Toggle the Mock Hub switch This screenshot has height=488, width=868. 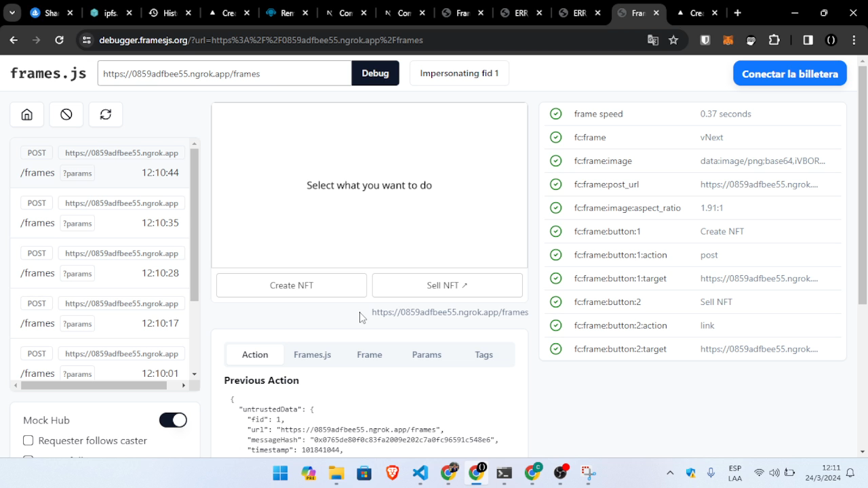173,420
